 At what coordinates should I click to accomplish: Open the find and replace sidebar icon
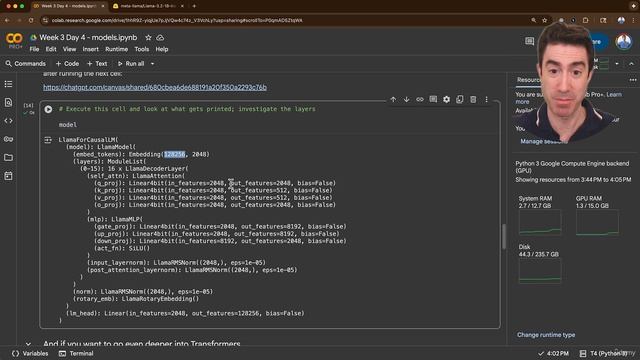(8, 102)
